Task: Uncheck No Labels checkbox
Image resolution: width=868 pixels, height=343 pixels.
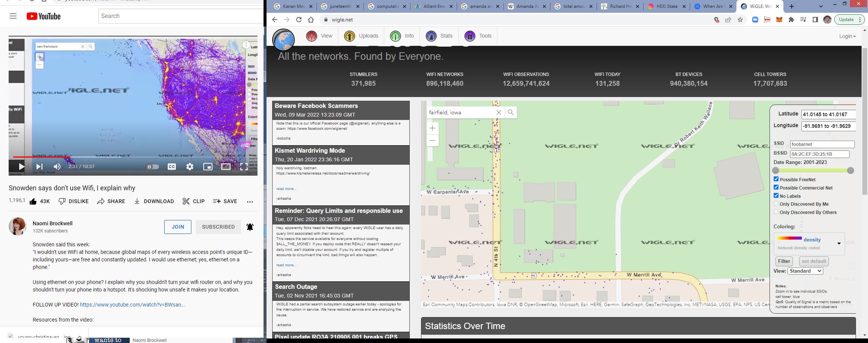Action: pos(776,196)
